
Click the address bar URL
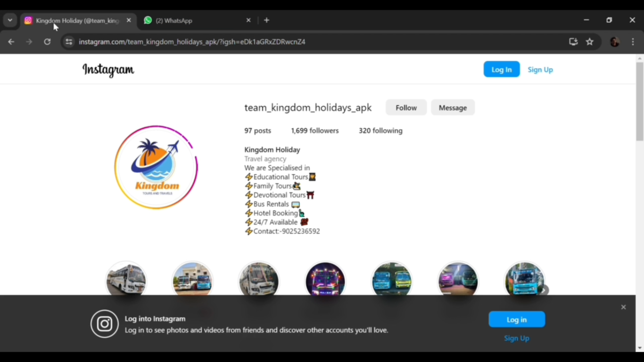tap(192, 42)
